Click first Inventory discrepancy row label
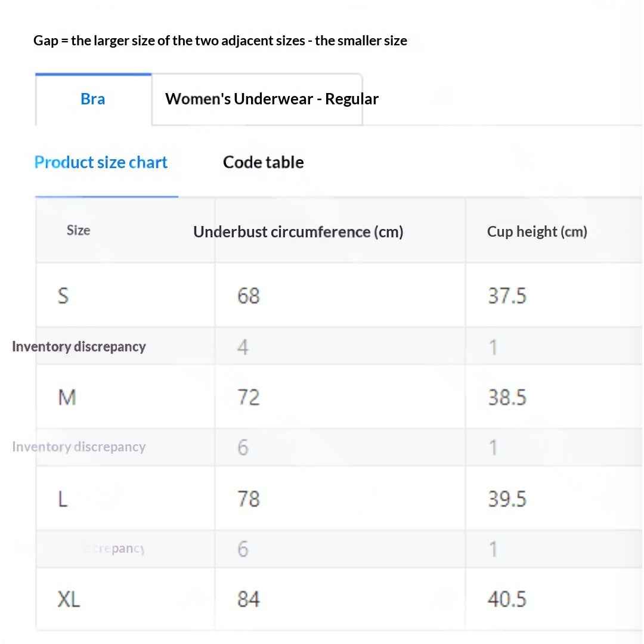644x644 pixels. click(79, 346)
